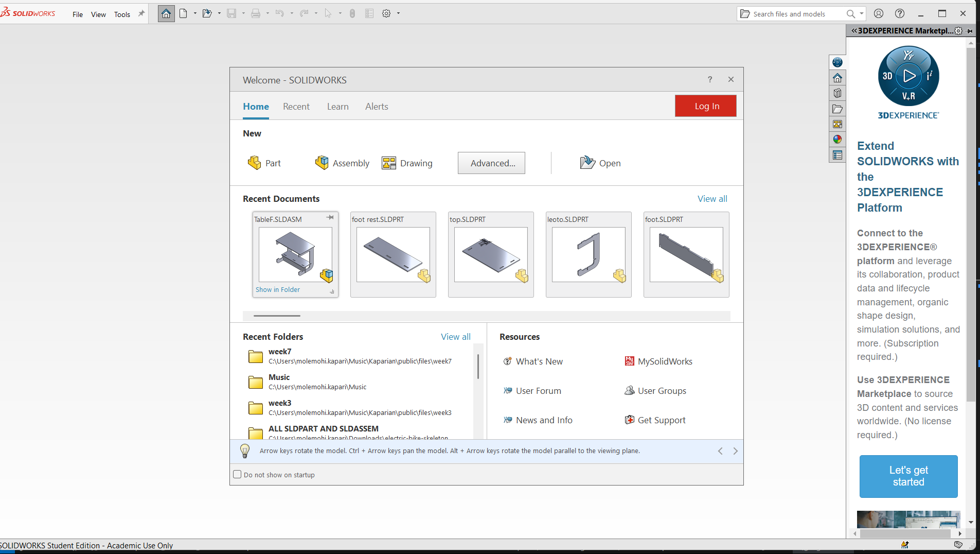
Task: Open the View menu
Action: tap(98, 14)
